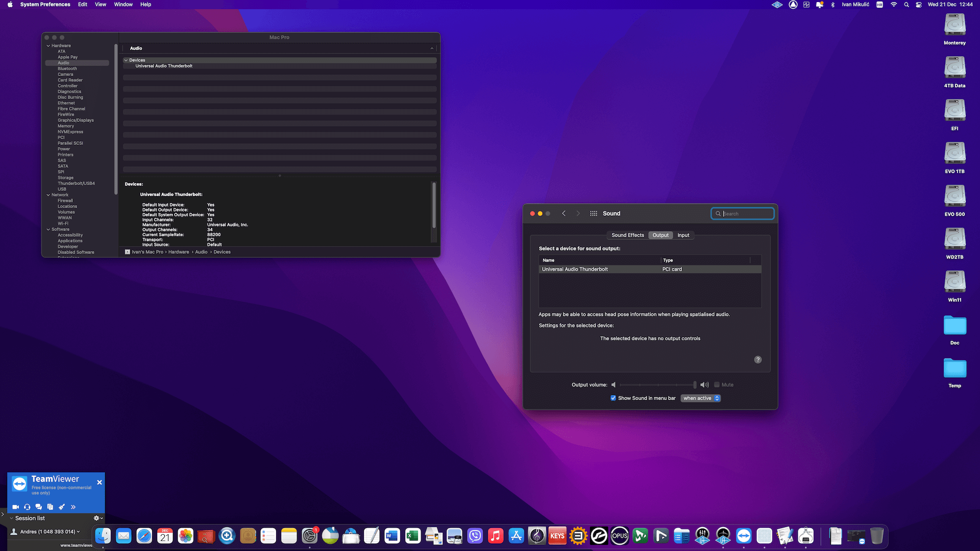The height and width of the screenshot is (551, 980).
Task: Collapse the Hardware tree section
Action: click(48, 46)
